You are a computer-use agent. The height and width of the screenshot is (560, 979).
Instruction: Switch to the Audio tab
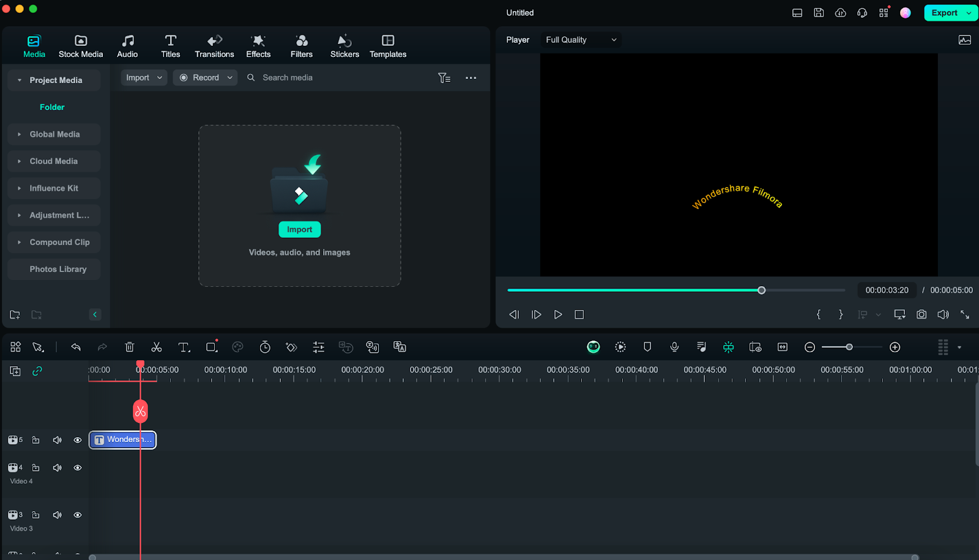pyautogui.click(x=127, y=46)
